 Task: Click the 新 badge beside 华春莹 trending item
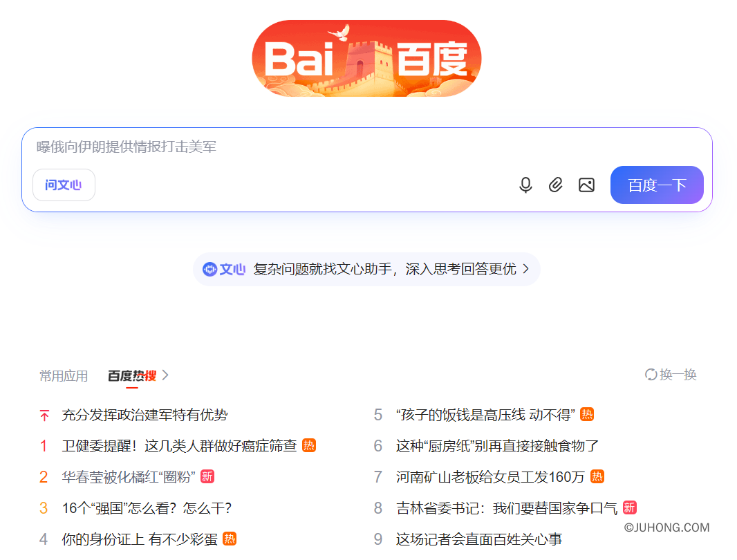[207, 477]
